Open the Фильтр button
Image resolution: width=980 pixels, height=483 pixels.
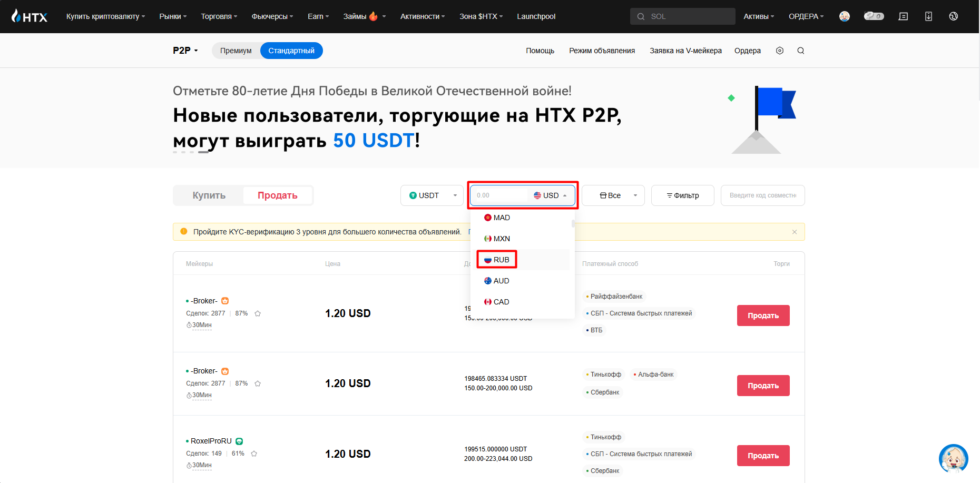click(x=683, y=195)
